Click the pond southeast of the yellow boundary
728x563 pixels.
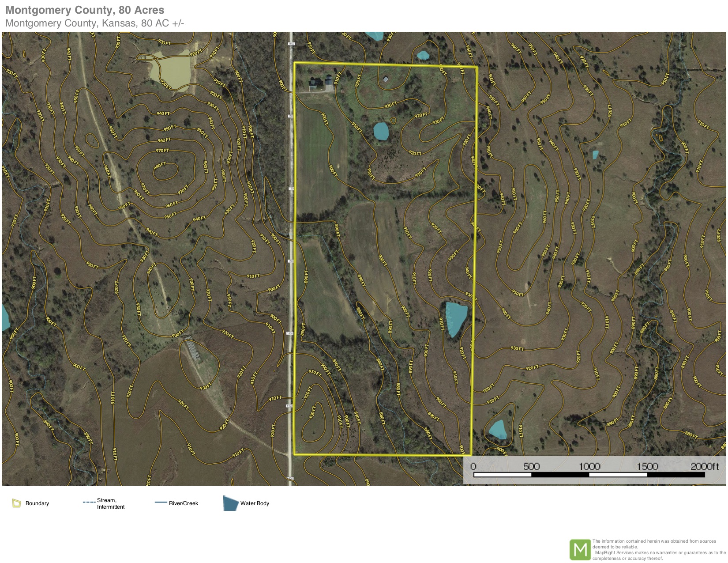tap(498, 430)
